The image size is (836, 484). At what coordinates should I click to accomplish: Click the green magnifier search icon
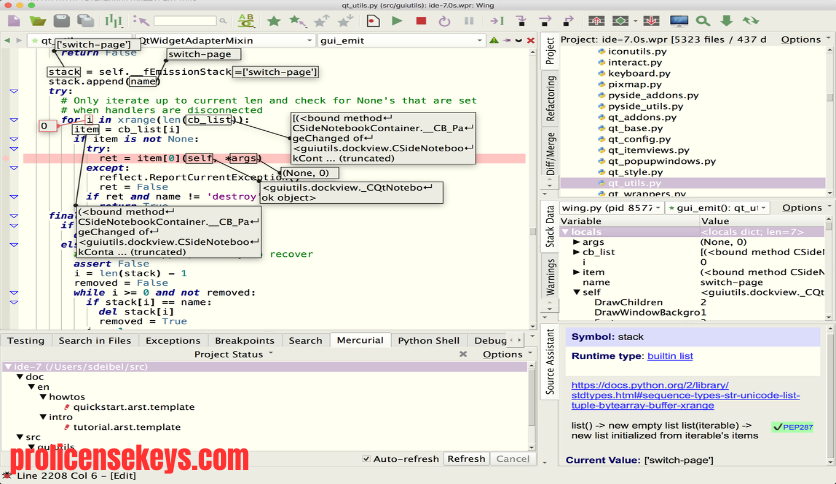click(703, 21)
